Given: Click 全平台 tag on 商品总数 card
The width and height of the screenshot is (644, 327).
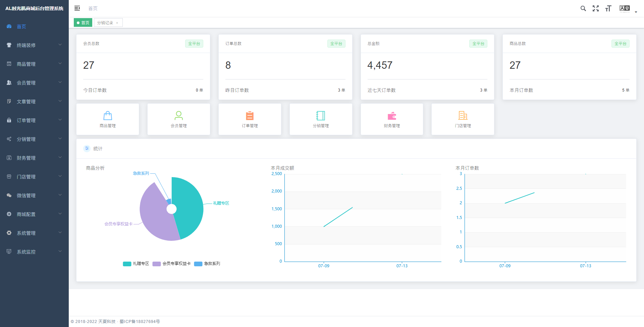Looking at the screenshot, I should pyautogui.click(x=621, y=44).
